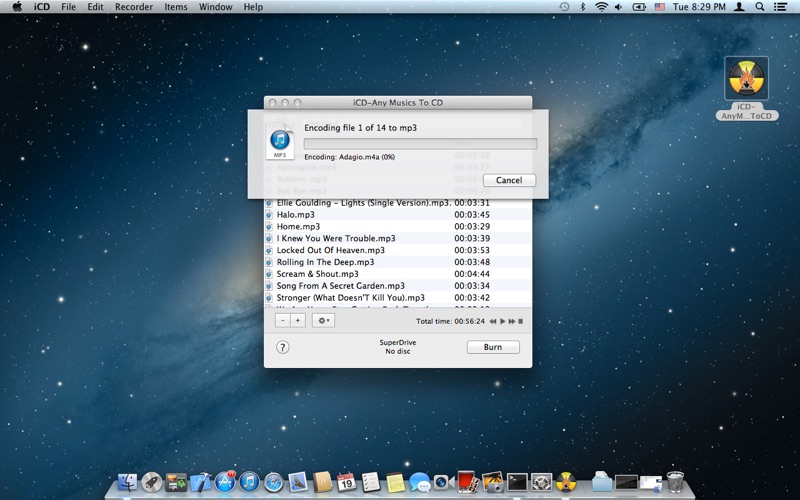Select Song From A Secret Garden.mp3
Viewport: 800px width, 500px height.
398,286
